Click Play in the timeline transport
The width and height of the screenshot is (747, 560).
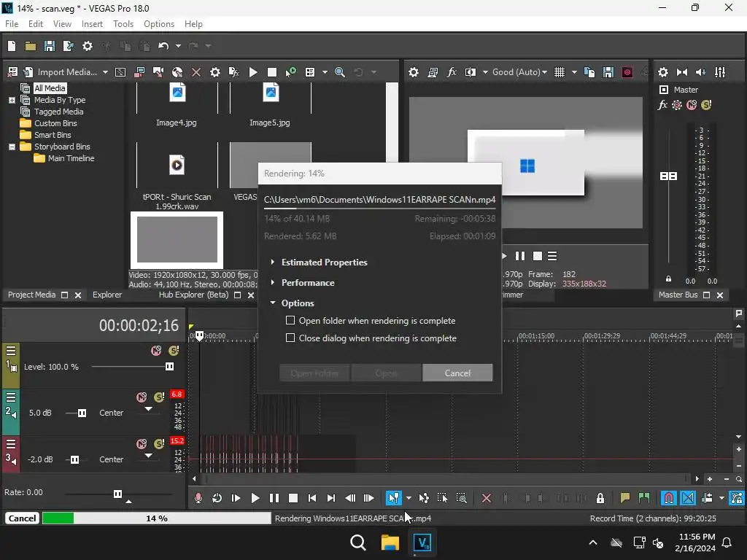point(255,498)
